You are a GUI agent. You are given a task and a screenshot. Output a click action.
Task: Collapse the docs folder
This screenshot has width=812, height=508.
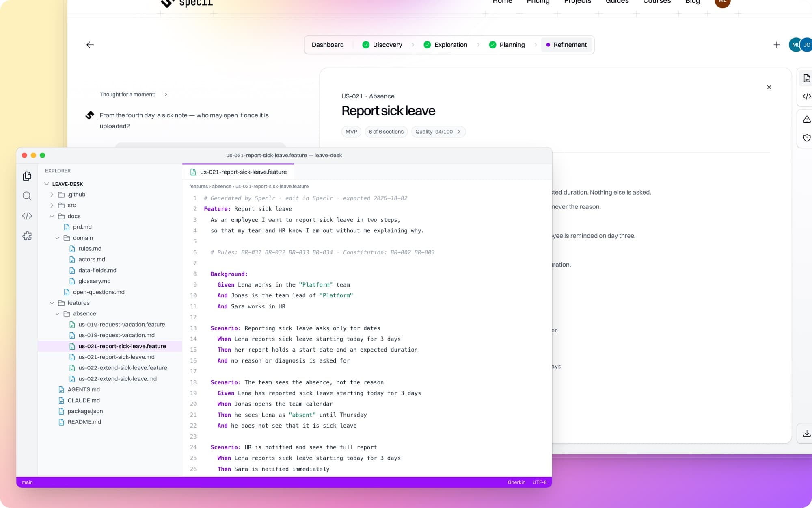point(52,216)
